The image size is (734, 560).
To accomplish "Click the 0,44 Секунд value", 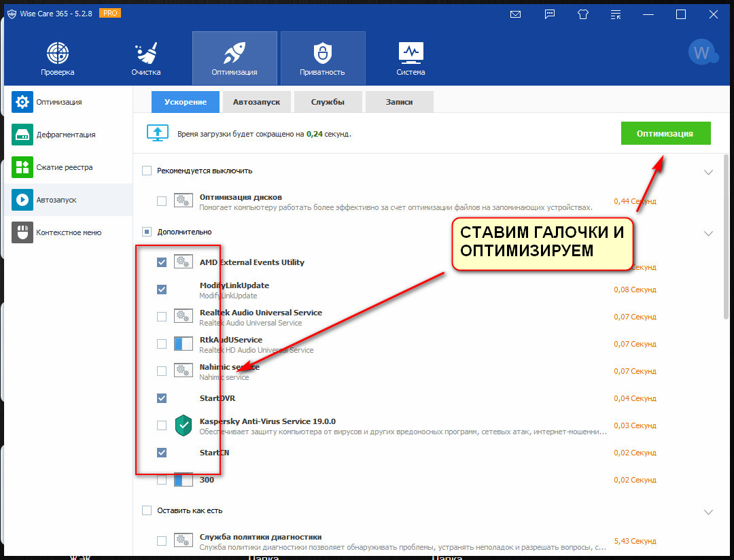I will (635, 201).
